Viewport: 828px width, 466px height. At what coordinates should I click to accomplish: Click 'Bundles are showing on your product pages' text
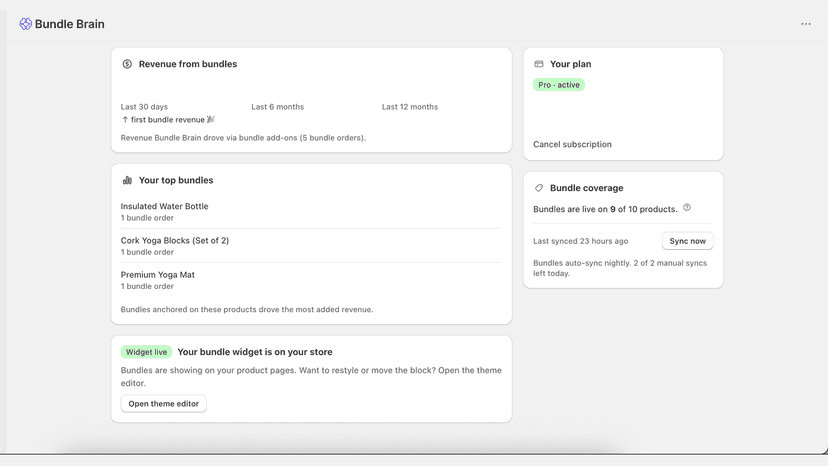(x=311, y=377)
